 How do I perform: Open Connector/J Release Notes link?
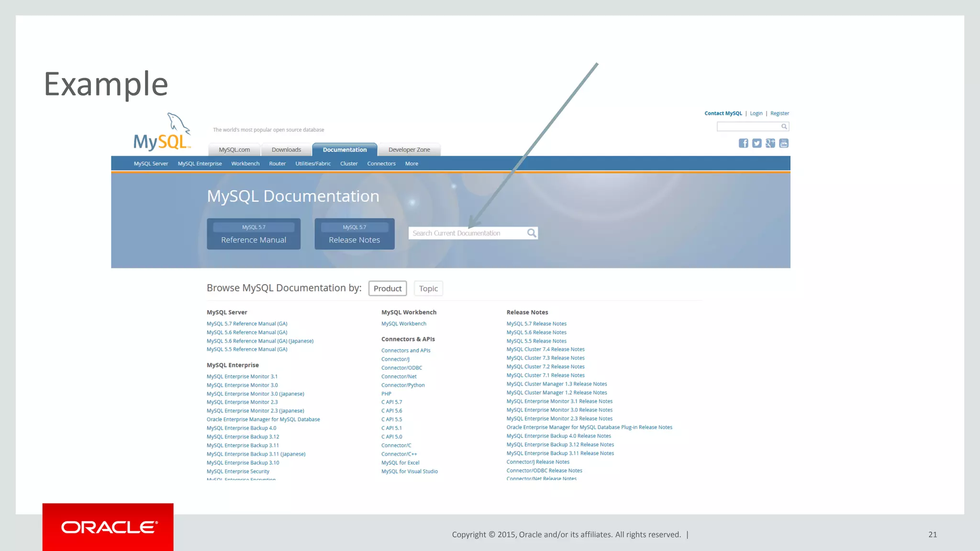(538, 462)
